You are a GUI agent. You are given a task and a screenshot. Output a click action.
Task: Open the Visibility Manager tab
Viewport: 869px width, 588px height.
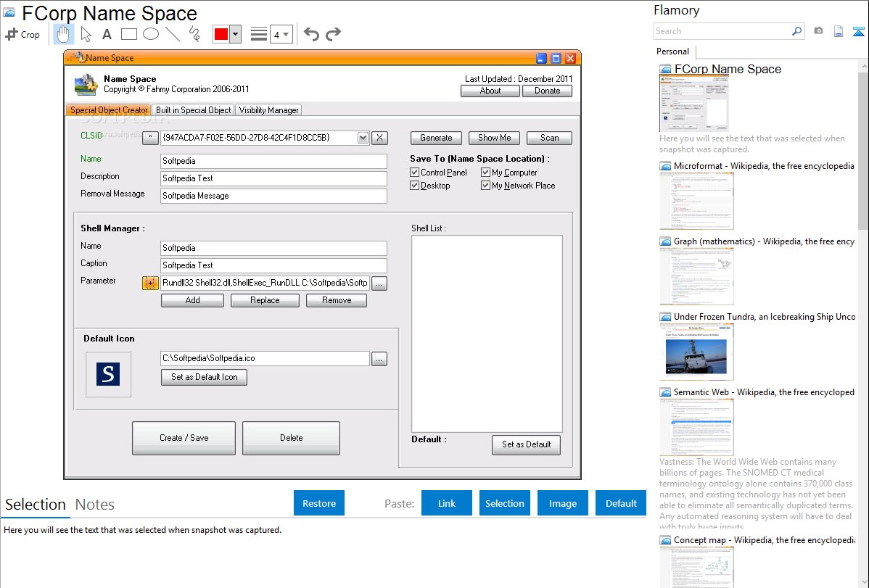click(269, 109)
